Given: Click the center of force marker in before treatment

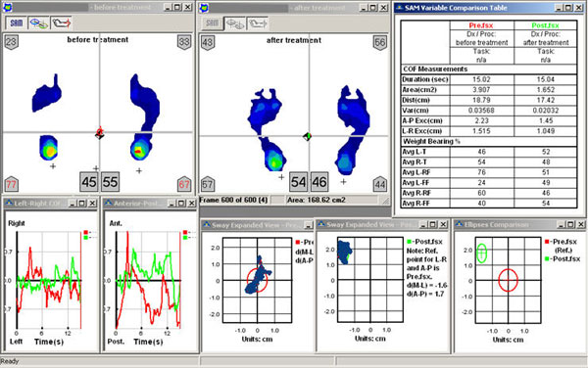Looking at the screenshot, I should pos(99,133).
